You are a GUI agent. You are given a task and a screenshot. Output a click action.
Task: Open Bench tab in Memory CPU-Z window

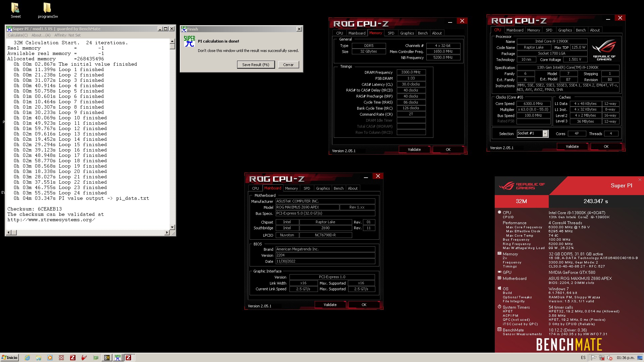pyautogui.click(x=423, y=33)
